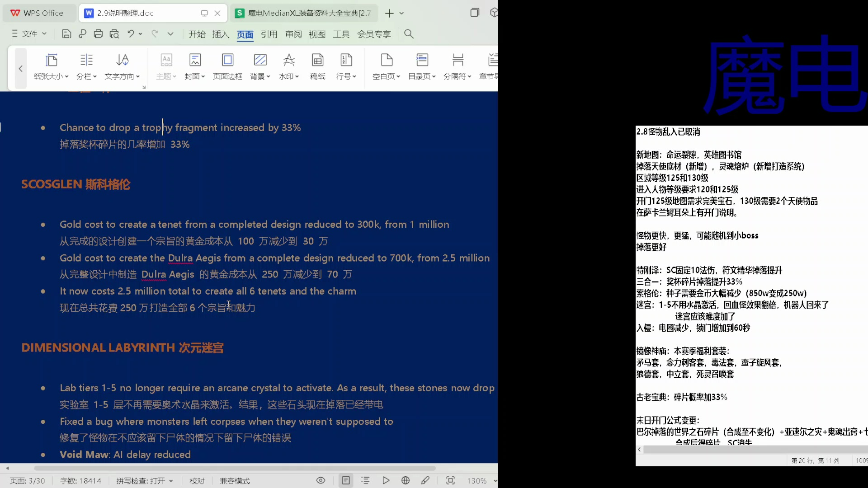This screenshot has height=488, width=868.
Task: Open the 开始 ribbon tab
Action: tap(197, 34)
